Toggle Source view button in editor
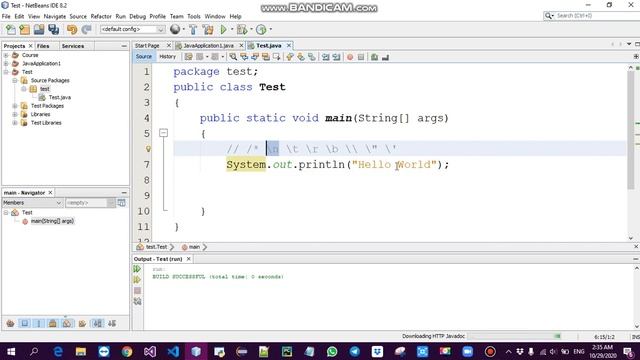Screen dimensions: 640x360 pos(144,57)
